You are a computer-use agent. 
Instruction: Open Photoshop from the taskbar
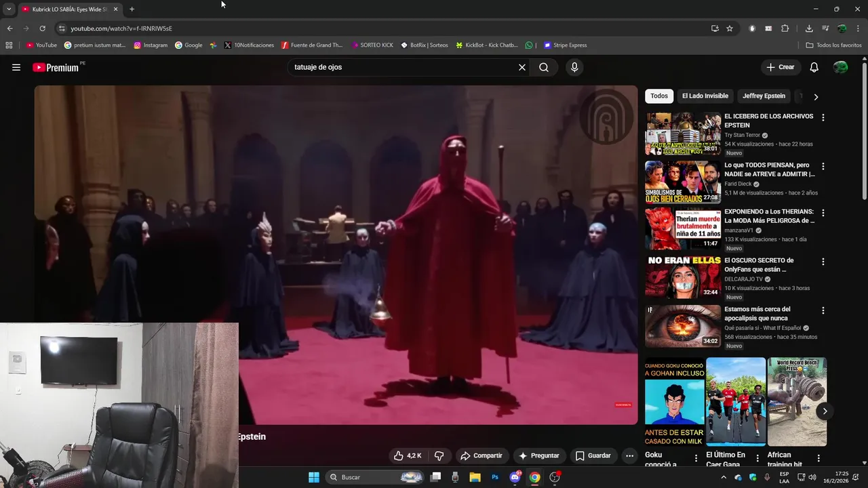[x=495, y=477]
